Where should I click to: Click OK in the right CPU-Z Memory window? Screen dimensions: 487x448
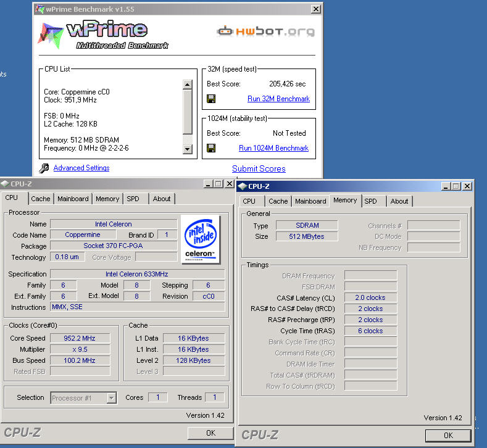coord(448,436)
